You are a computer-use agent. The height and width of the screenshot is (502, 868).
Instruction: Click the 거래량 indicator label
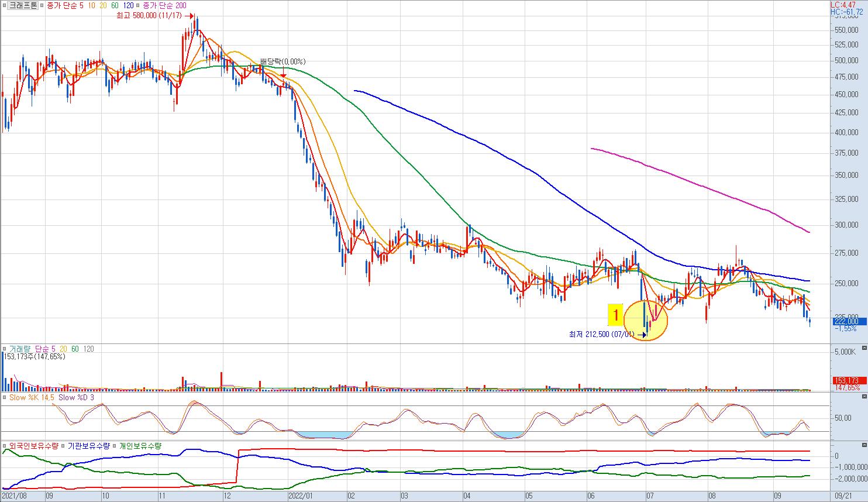click(19, 349)
